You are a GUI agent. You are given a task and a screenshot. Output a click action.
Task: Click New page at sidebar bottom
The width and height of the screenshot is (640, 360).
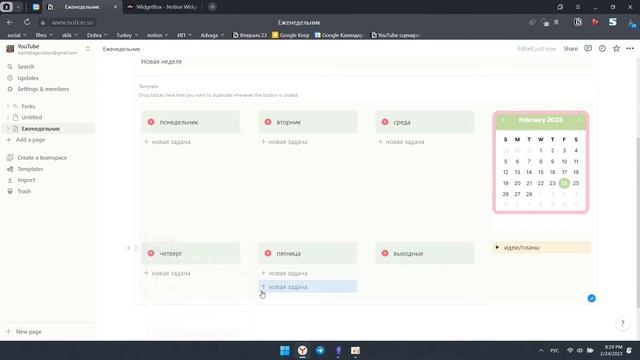click(24, 331)
